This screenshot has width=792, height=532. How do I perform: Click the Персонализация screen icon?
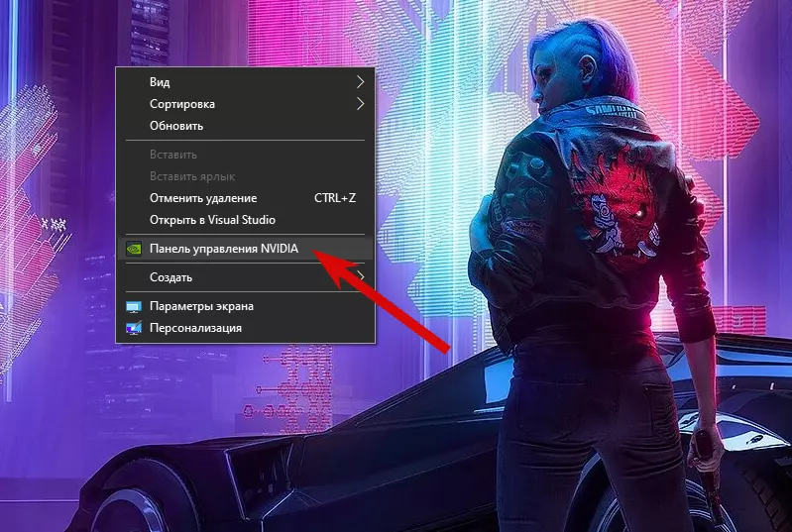[x=134, y=328]
